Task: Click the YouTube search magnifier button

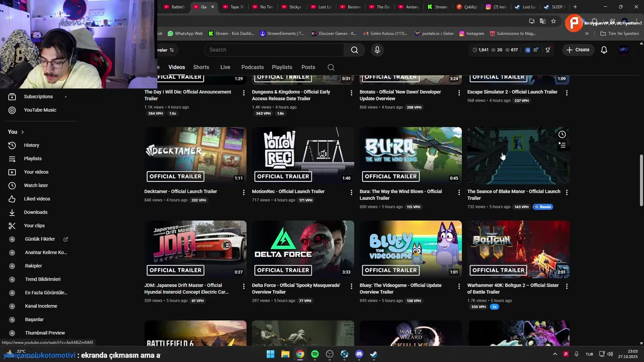Action: (x=354, y=50)
